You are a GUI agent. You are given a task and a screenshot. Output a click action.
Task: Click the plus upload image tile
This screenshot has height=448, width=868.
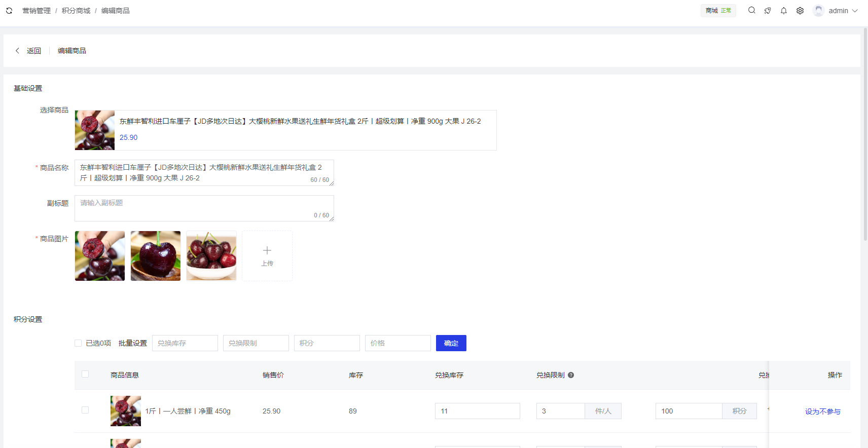[x=267, y=256]
